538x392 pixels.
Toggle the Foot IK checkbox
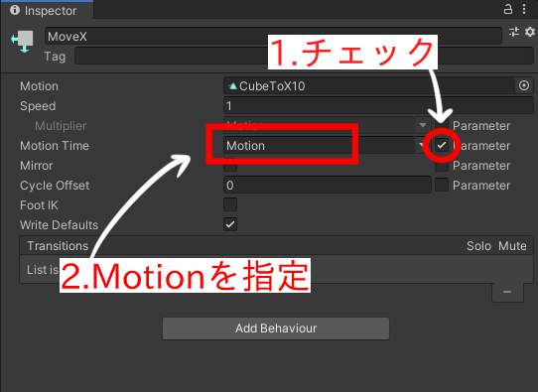tap(230, 204)
